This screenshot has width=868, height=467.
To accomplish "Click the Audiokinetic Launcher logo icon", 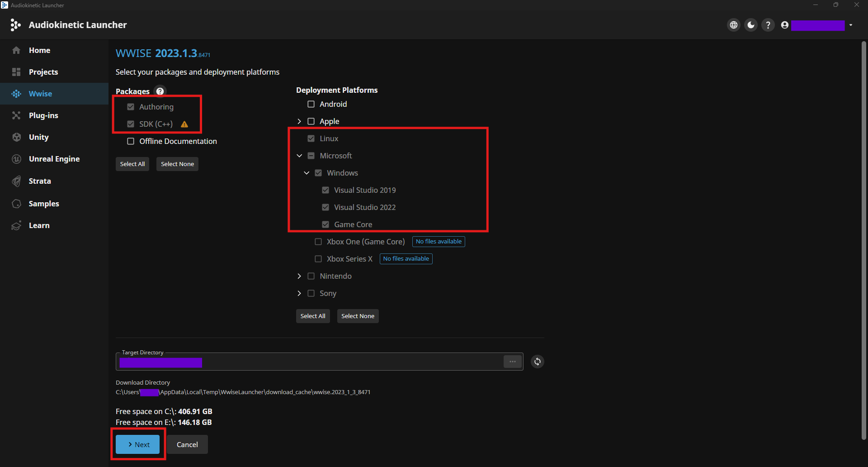I will pyautogui.click(x=15, y=25).
